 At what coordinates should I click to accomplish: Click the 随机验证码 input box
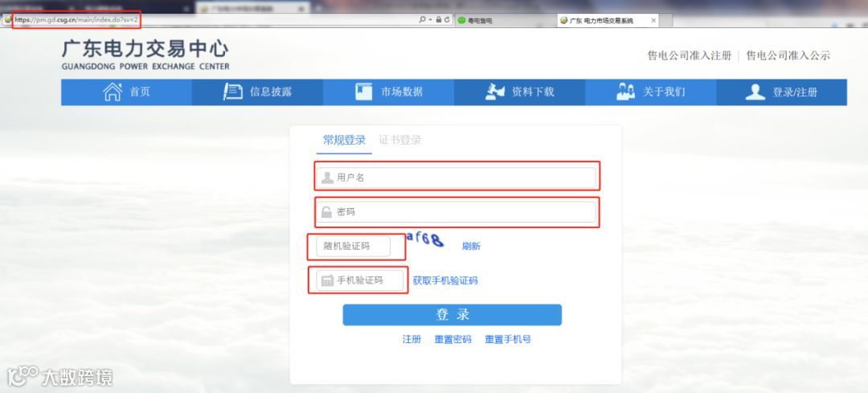353,246
